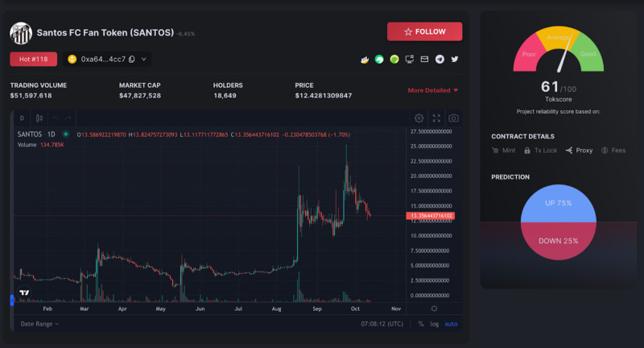Open the Telegram link icon
Image resolution: width=644 pixels, height=348 pixels.
[440, 59]
